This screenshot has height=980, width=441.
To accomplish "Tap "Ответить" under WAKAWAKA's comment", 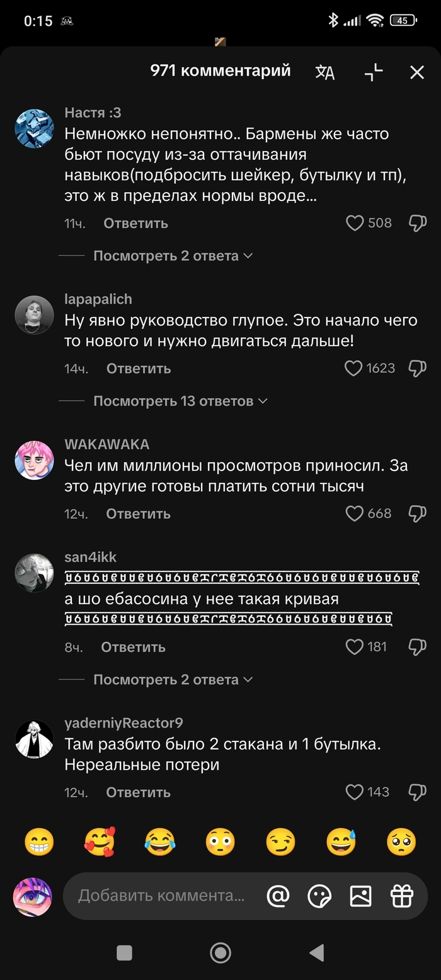I will (x=138, y=514).
